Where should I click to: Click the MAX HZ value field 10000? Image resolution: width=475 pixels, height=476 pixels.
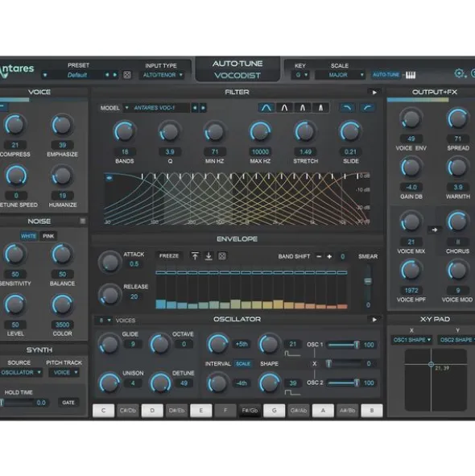point(260,151)
